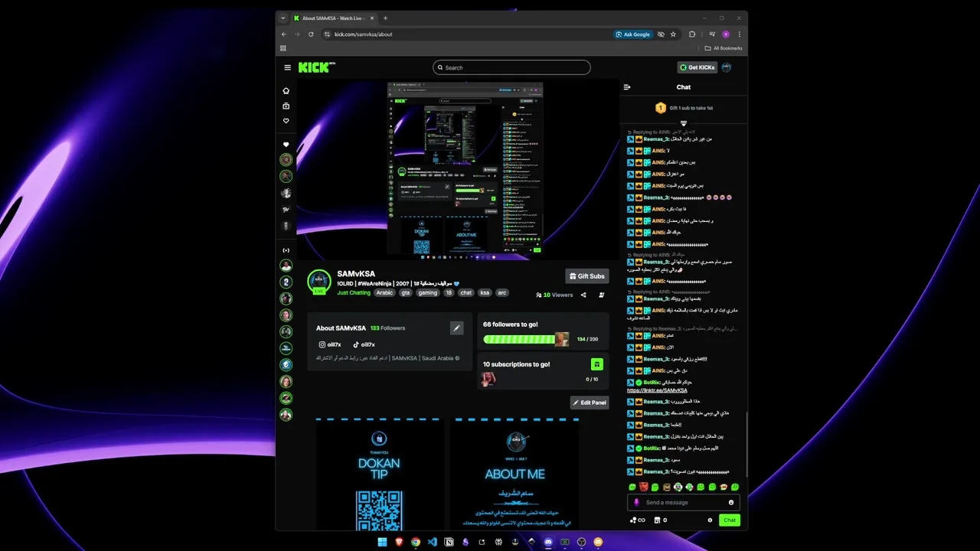Click the Send a message input
Screen dimensions: 980x551
click(683, 503)
